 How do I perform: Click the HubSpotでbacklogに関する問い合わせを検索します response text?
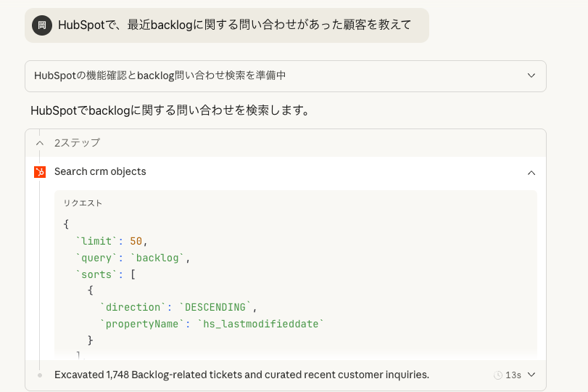170,111
